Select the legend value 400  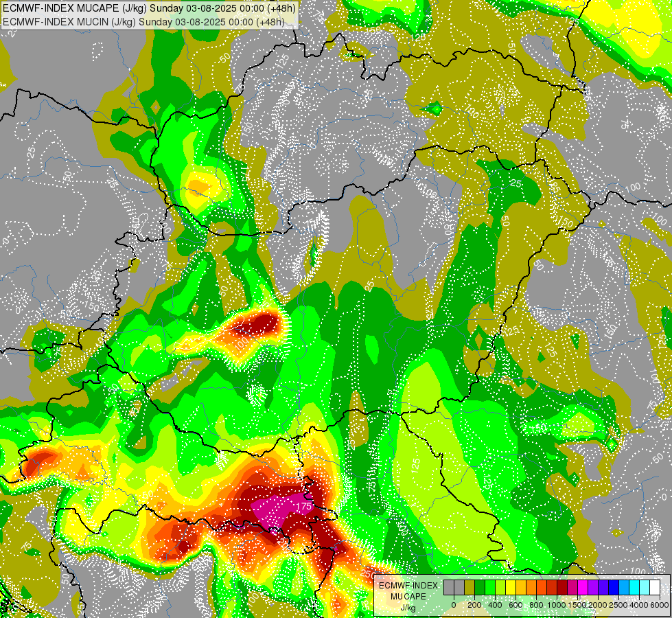click(x=495, y=605)
